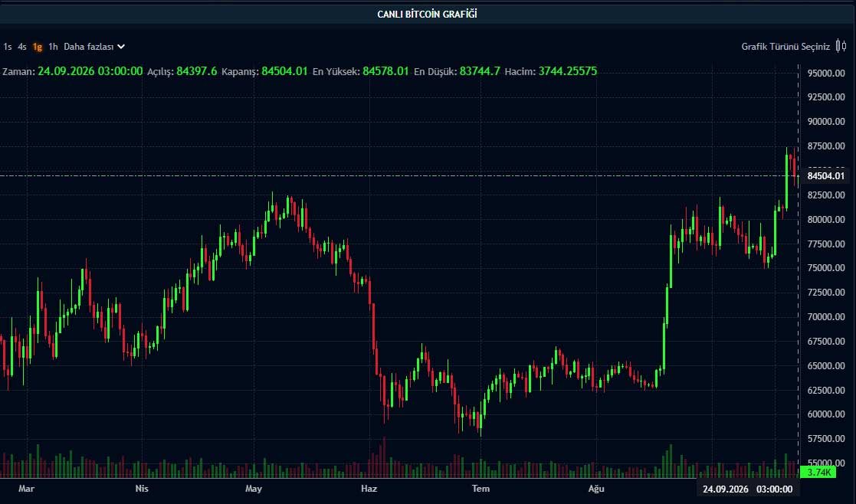Click the current price tag 84504.01
Viewport: 856px width, 504px height.
pyautogui.click(x=826, y=176)
